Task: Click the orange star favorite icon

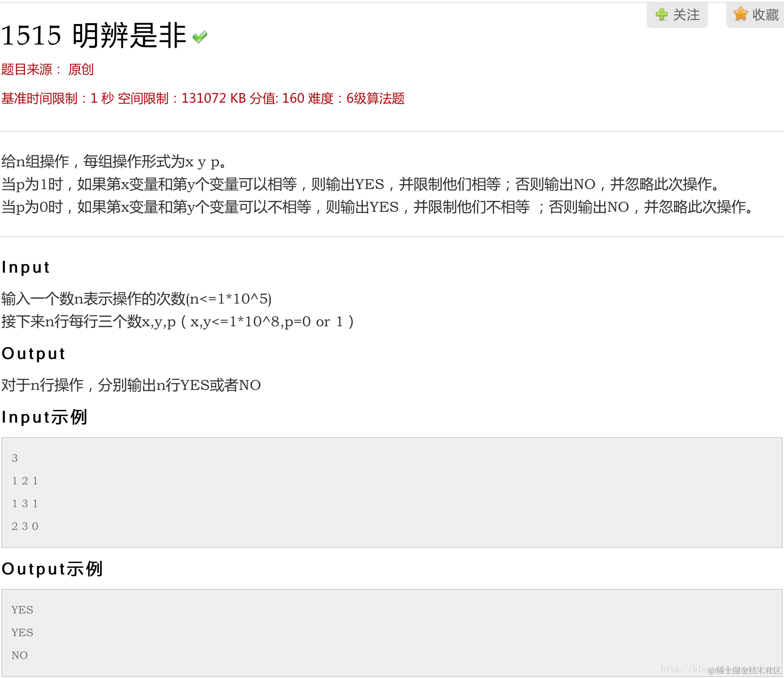Action: 740,14
